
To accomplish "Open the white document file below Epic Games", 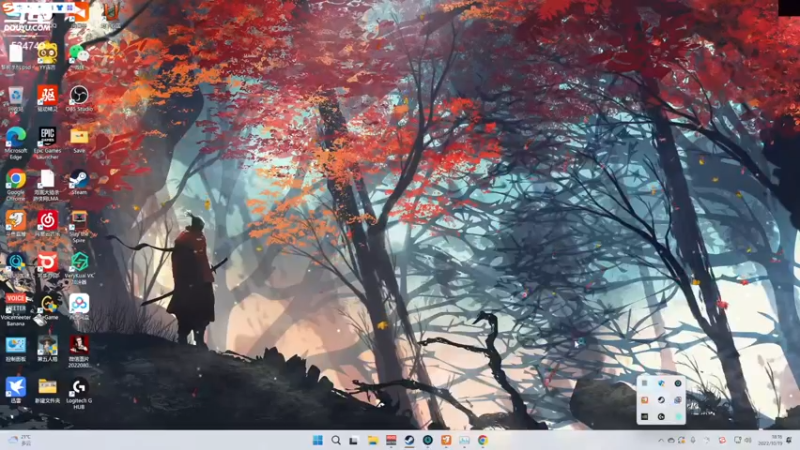I will (47, 185).
